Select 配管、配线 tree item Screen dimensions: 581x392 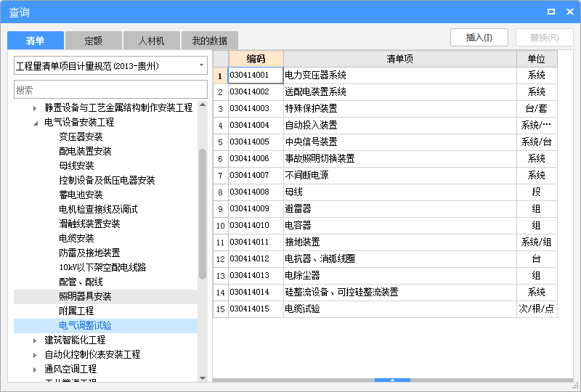click(81, 282)
